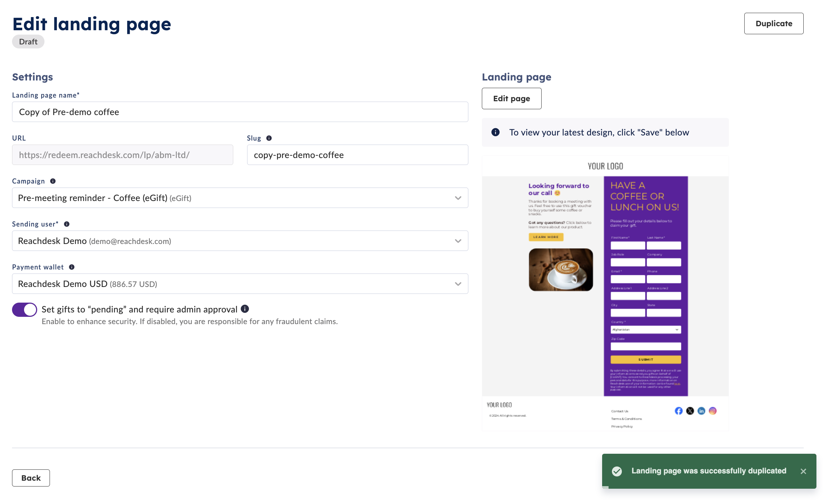Screen dimensions: 823x504
Task: Click 'Privacy Policy' link in preview footer
Action: [x=622, y=426]
